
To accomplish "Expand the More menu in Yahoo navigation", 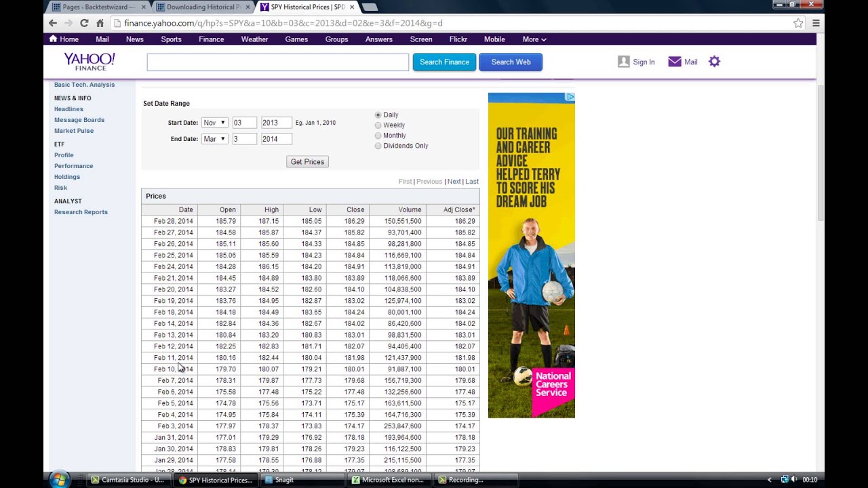I will click(x=534, y=39).
